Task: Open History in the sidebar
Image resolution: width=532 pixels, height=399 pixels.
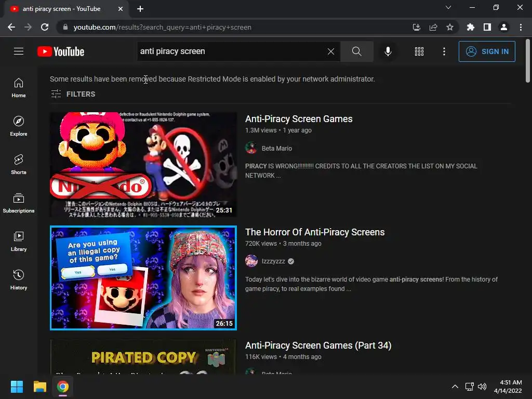Action: pos(19,280)
